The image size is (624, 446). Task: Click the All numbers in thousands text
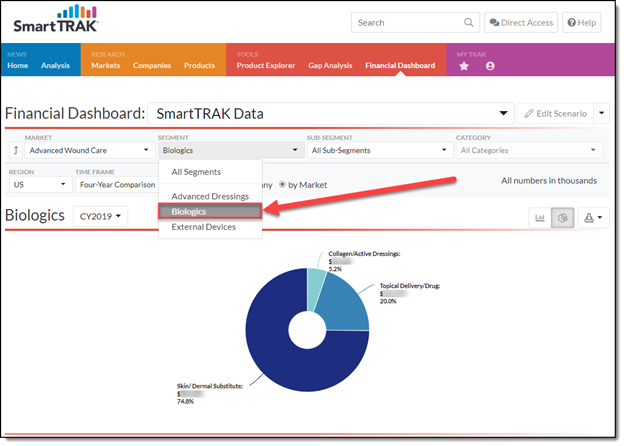point(549,181)
